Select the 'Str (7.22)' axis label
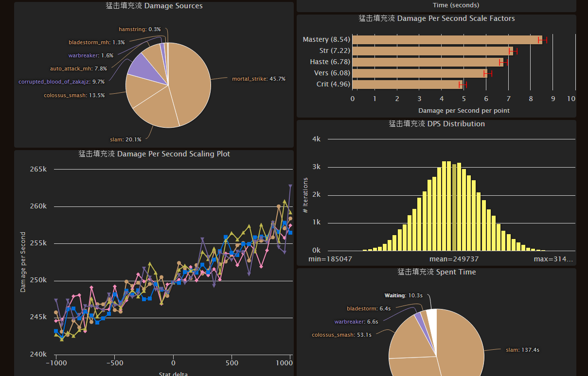The image size is (588, 376). coord(335,51)
